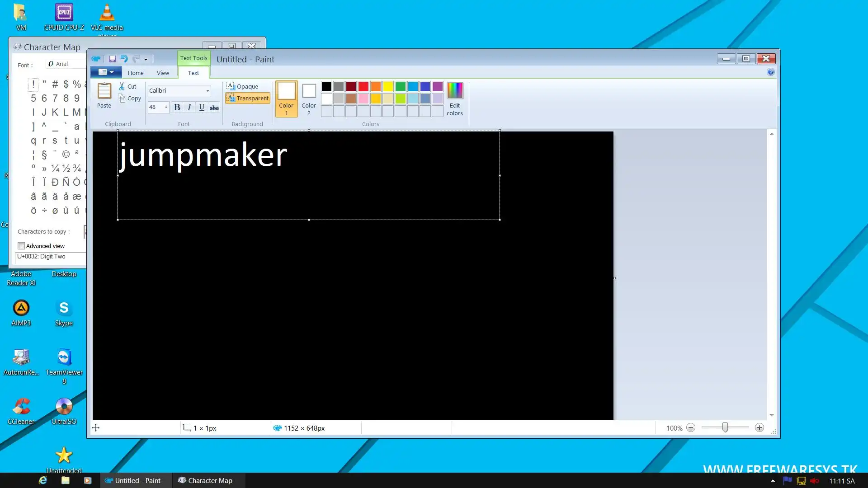
Task: Select the Color 2 button
Action: 309,99
